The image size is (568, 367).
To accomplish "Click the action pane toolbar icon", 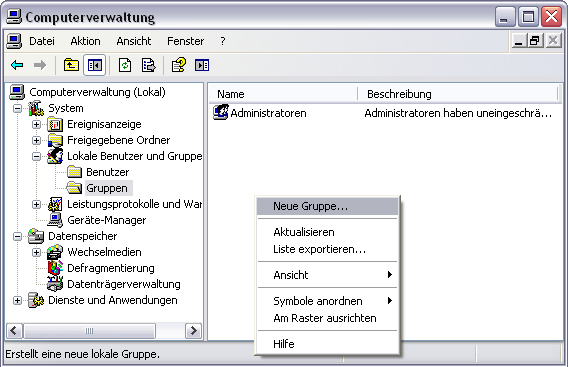I will 202,65.
